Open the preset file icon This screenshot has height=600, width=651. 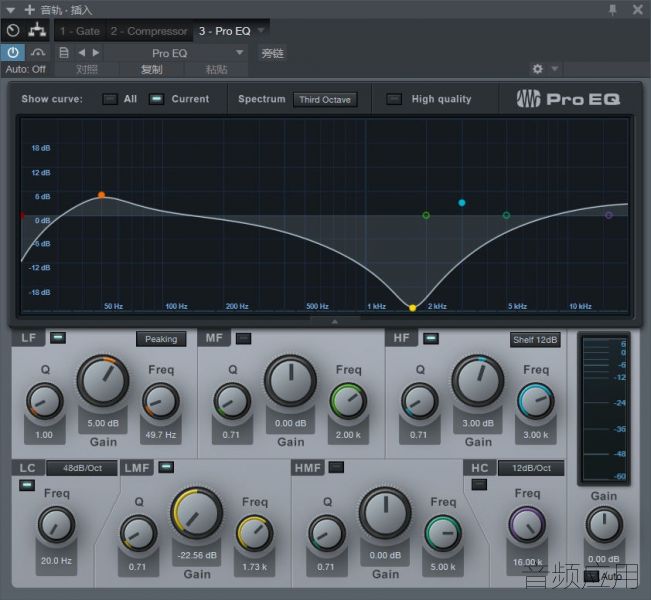(64, 53)
